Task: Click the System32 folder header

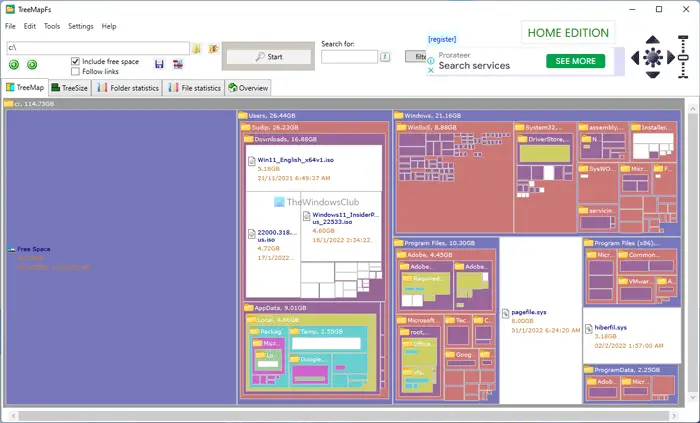Action: click(545, 128)
